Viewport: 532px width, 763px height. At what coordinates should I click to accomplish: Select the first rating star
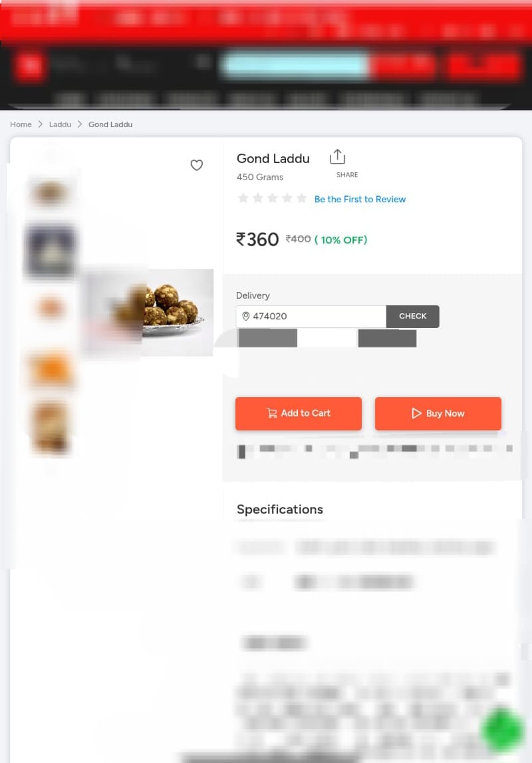(243, 198)
